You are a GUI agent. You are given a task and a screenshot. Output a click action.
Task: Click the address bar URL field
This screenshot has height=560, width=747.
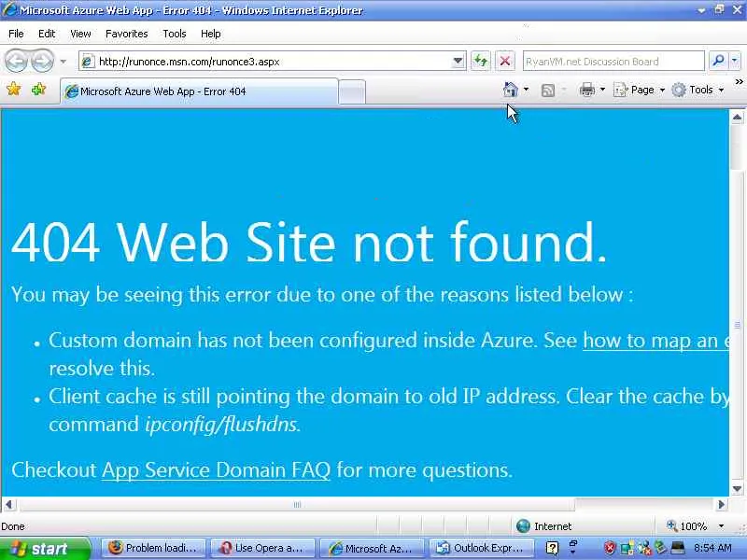click(274, 62)
